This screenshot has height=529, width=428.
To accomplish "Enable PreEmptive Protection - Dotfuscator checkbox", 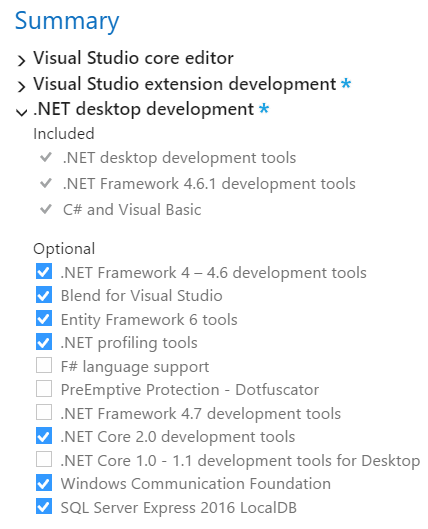I will point(44,389).
